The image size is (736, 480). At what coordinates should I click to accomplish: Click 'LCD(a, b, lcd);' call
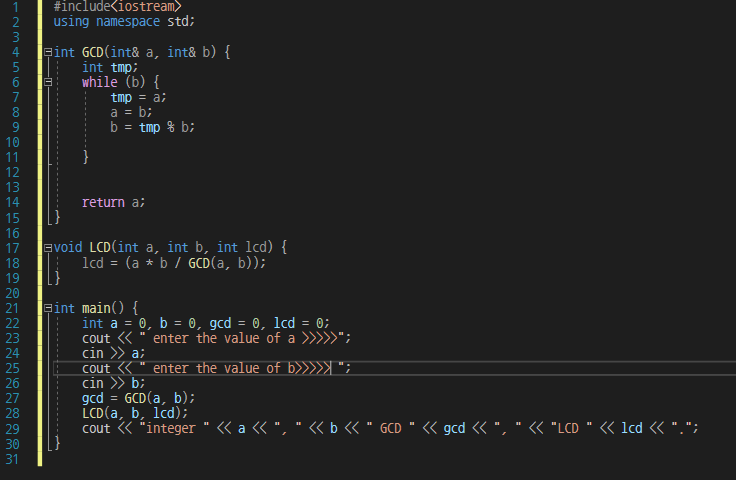[135, 413]
